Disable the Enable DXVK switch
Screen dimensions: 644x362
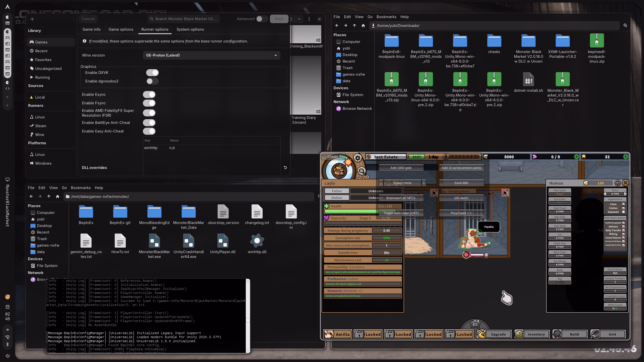coord(152,73)
